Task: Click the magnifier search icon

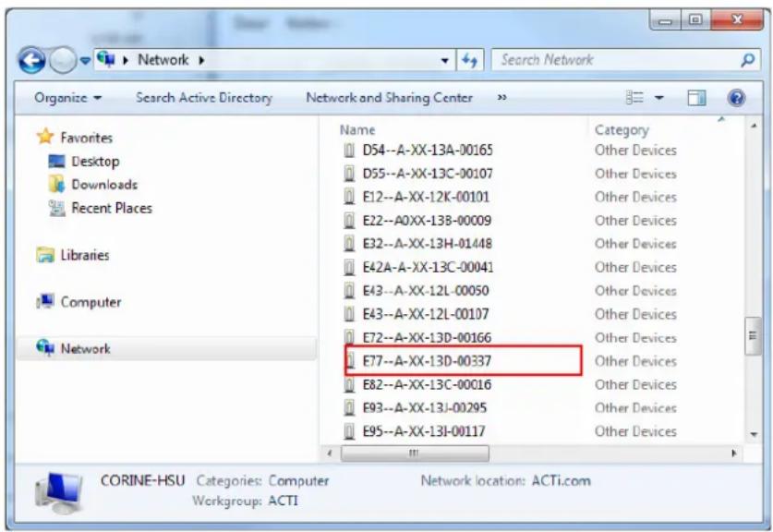Action: (748, 60)
